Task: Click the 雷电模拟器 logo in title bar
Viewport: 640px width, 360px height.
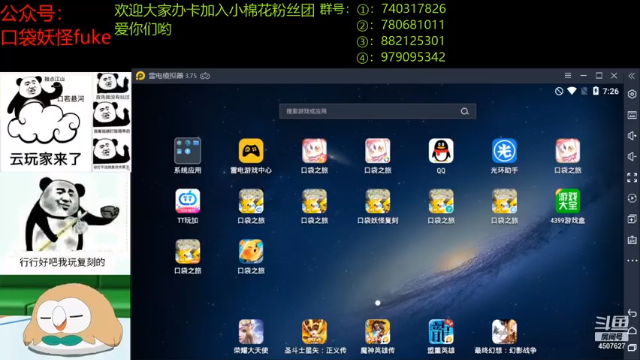Action: click(x=140, y=76)
